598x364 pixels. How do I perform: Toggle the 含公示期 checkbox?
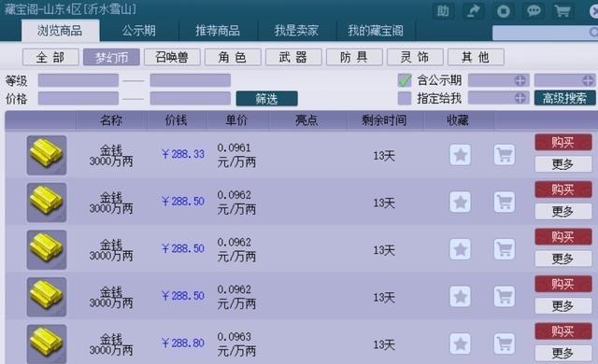coord(405,80)
